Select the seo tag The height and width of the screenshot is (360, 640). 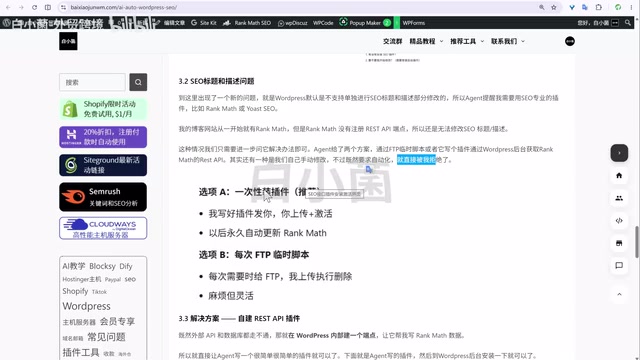tap(130, 279)
